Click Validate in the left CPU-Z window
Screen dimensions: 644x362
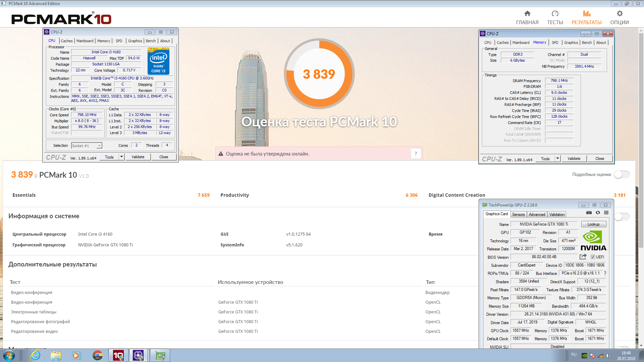click(x=138, y=157)
